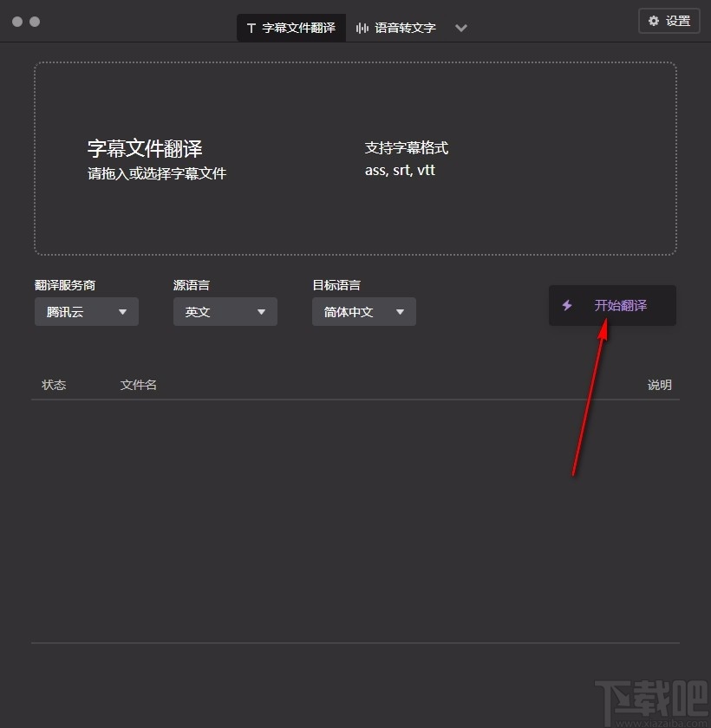Click the lightning icon inside the 开始翻译 button
This screenshot has height=728, width=711.
point(568,305)
